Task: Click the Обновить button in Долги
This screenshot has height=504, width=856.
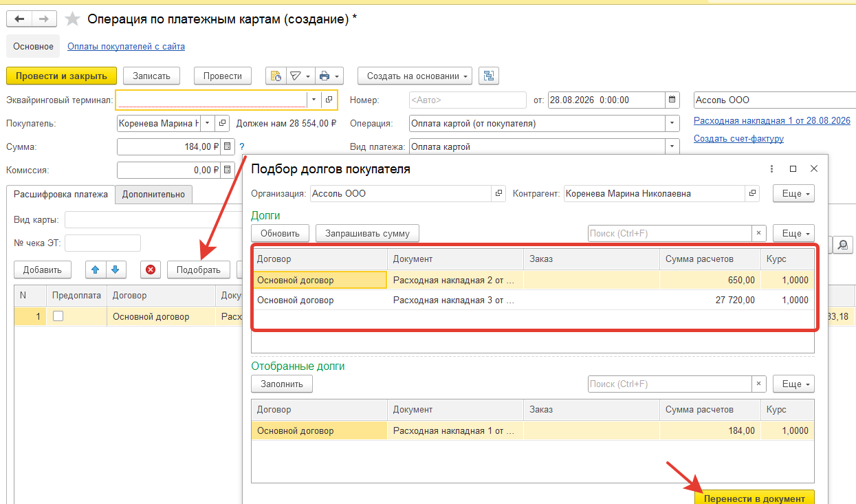Action: point(281,233)
